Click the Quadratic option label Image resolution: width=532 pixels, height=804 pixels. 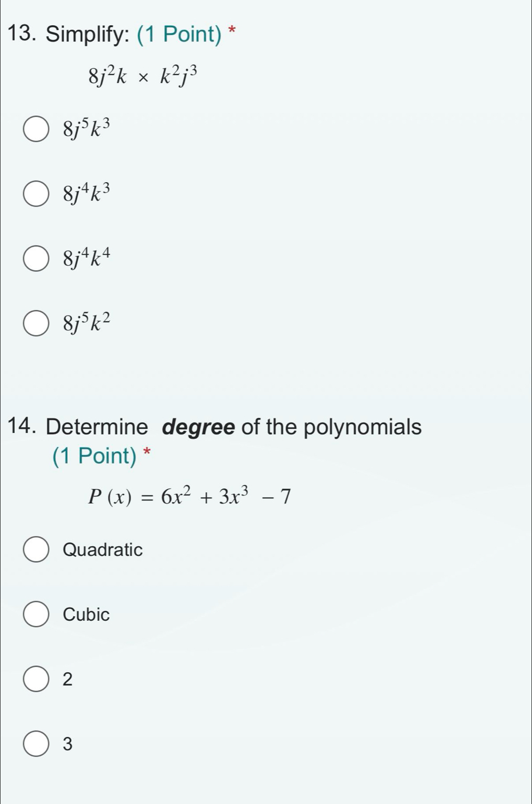click(102, 550)
